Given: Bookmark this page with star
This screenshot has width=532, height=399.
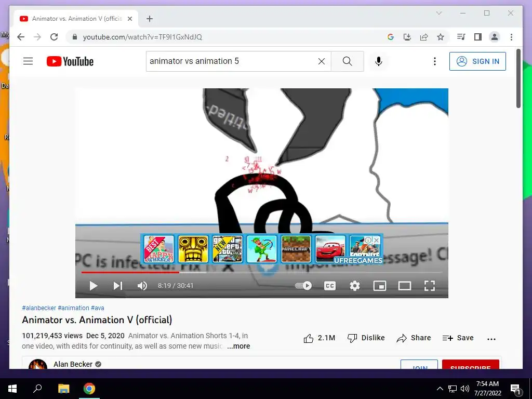Looking at the screenshot, I should click(x=441, y=37).
